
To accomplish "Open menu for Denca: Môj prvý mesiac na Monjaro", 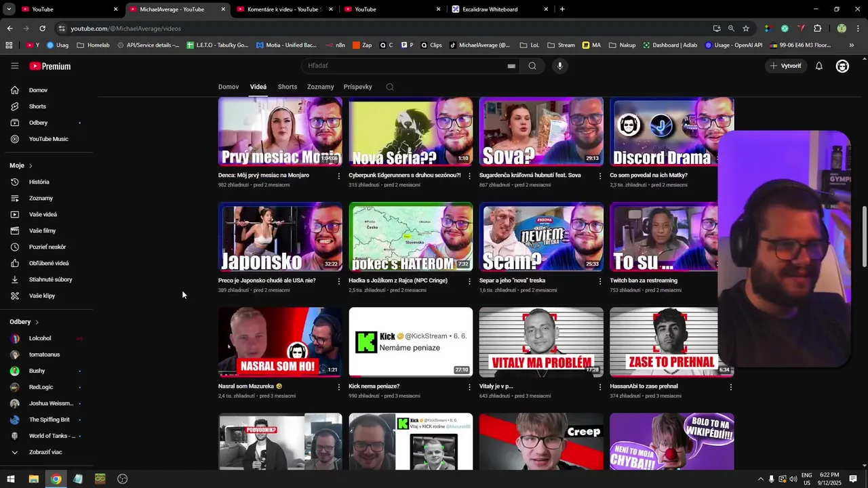I will tap(339, 176).
